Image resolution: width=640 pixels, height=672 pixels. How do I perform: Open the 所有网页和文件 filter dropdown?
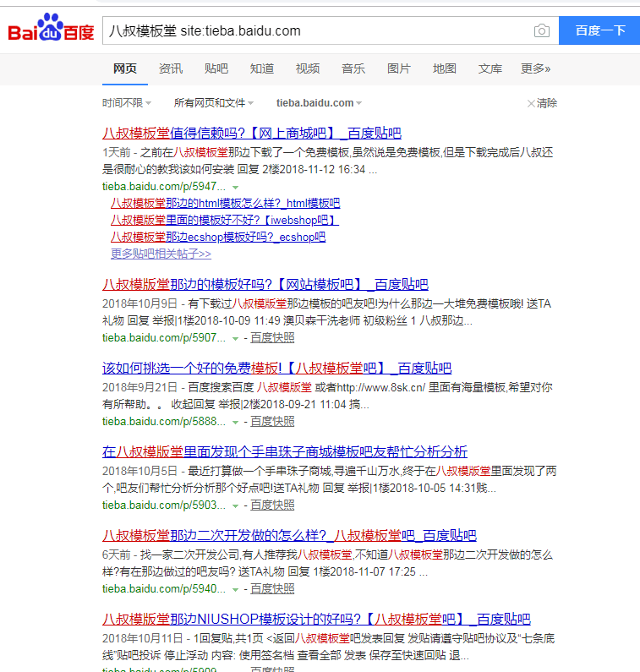pos(214,103)
